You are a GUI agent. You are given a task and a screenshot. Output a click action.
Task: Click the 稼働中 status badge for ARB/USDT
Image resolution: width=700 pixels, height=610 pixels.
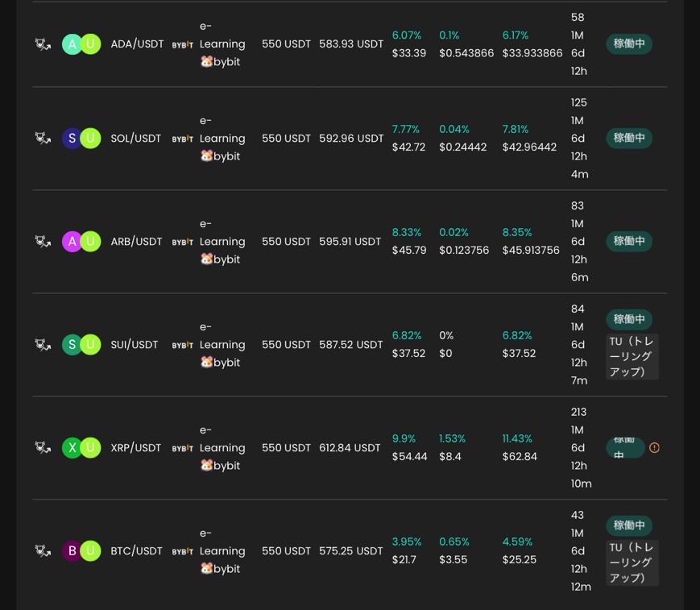(x=629, y=241)
